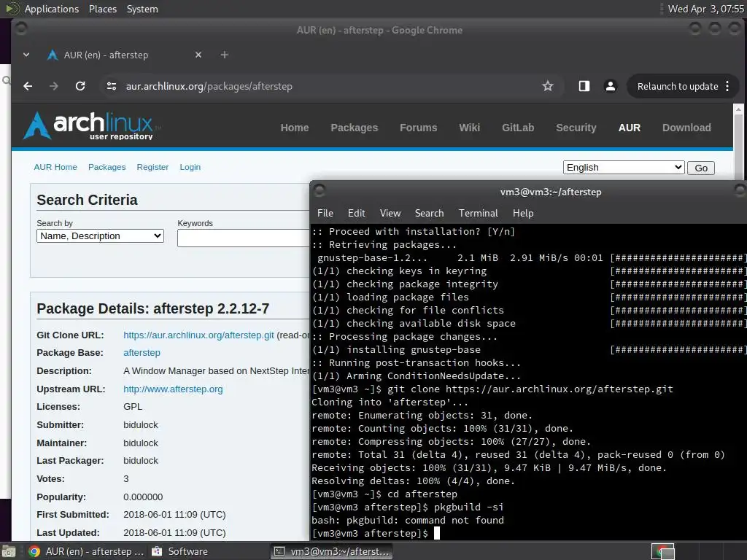Click terminal window menu icon
The width and height of the screenshot is (747, 560).
tap(320, 191)
